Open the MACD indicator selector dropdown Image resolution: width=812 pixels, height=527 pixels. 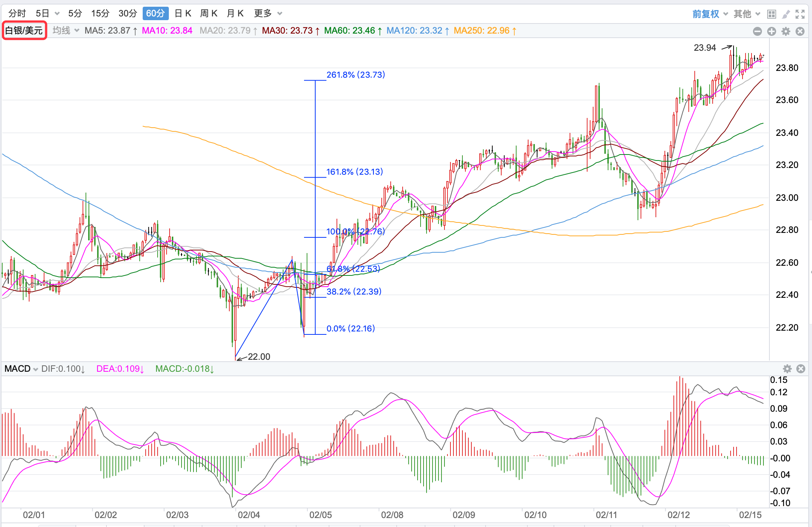[21, 369]
